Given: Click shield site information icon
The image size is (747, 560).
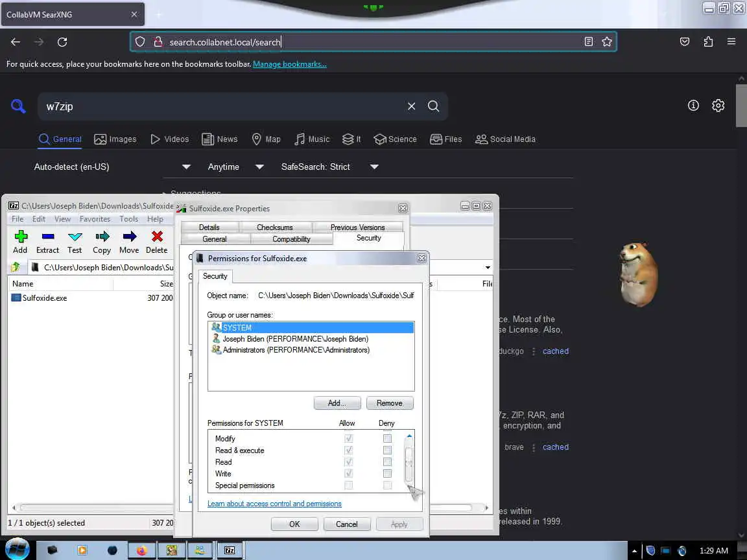Looking at the screenshot, I should click(139, 42).
